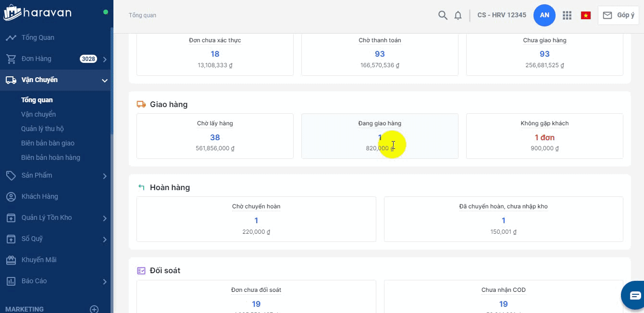Open Quản lý thu hộ page
Screen dimensions: 644x313
point(42,129)
